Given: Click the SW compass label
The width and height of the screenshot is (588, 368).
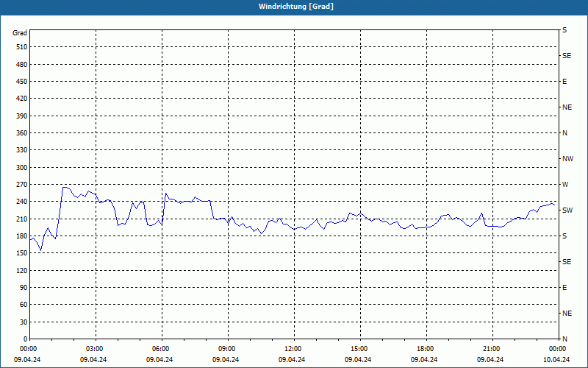Looking at the screenshot, I should point(567,210).
